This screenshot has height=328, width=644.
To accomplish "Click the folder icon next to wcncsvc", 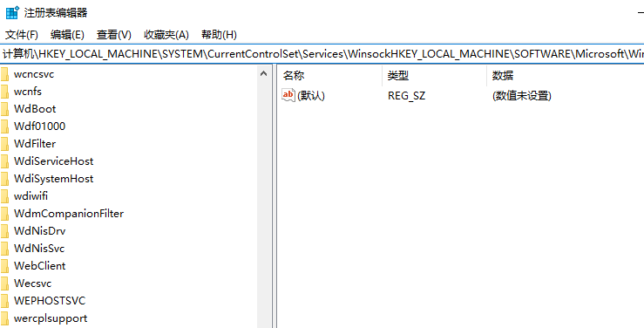I will (4, 74).
